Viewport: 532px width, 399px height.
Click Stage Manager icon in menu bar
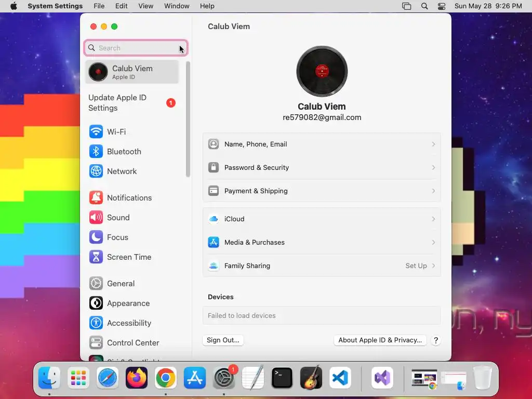[406, 6]
